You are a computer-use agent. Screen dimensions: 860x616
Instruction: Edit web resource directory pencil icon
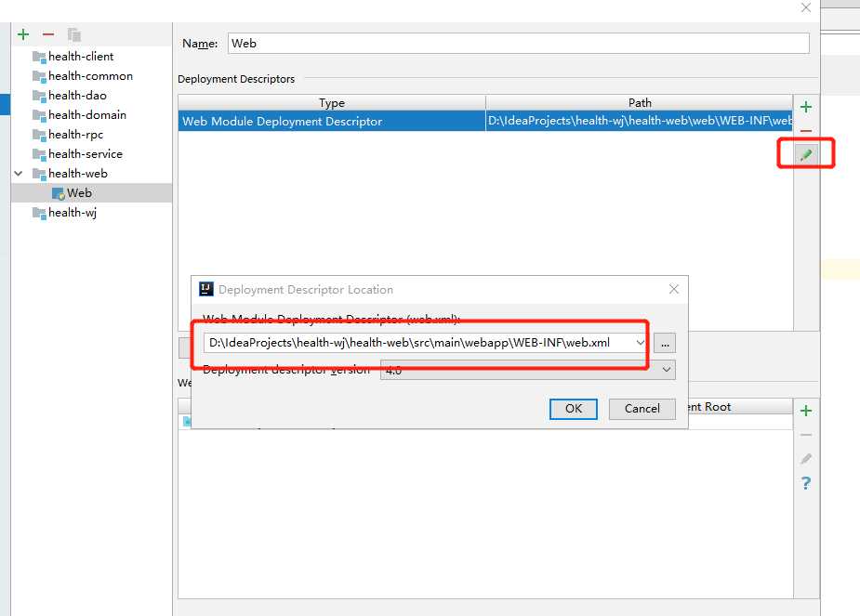806,459
